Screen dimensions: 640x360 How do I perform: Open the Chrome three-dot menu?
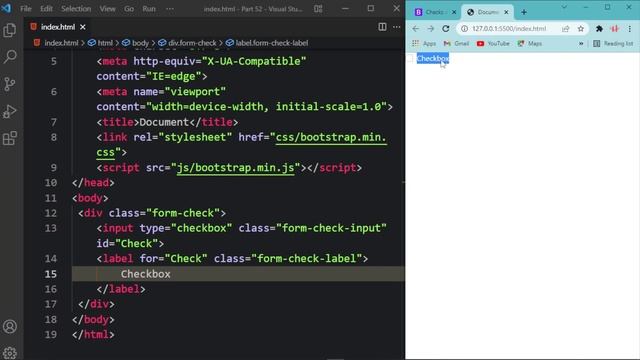tap(630, 29)
